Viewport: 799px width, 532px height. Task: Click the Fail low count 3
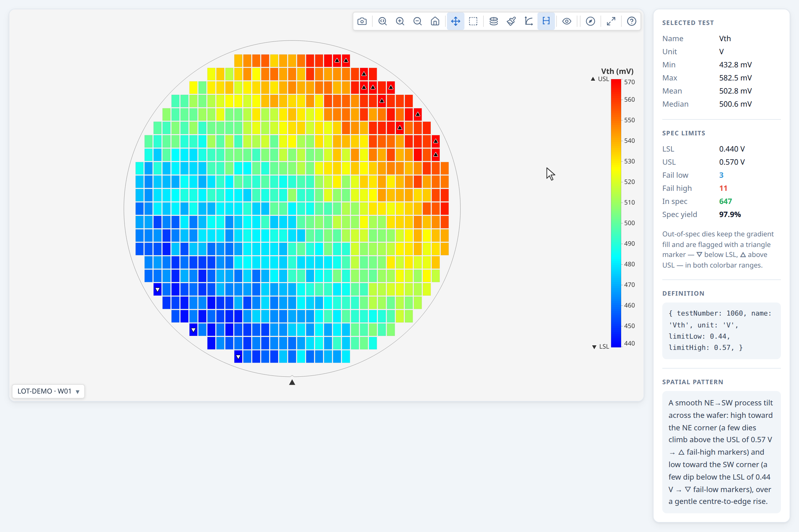(x=721, y=175)
